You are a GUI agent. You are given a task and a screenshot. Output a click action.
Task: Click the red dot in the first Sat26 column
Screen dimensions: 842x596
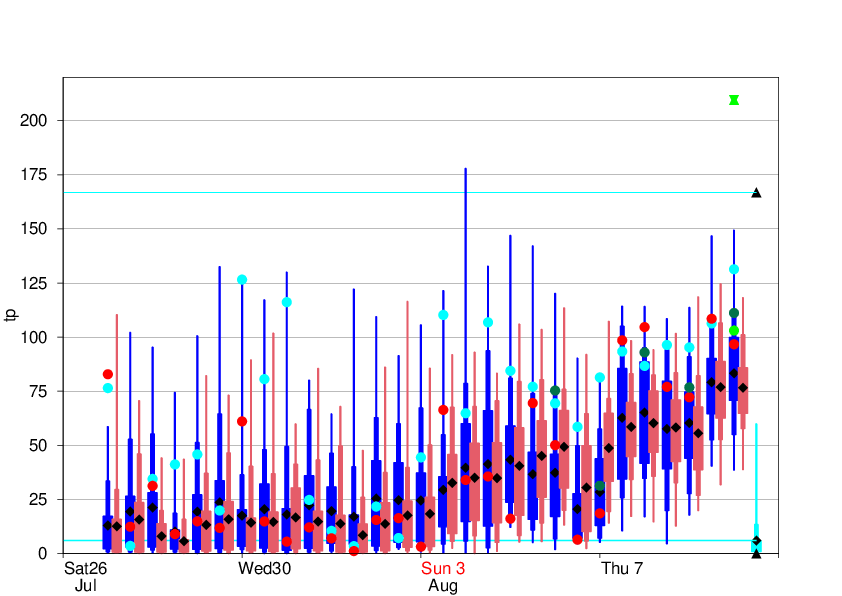108,374
